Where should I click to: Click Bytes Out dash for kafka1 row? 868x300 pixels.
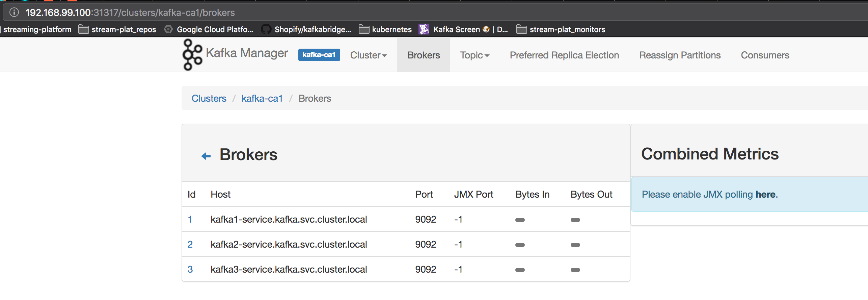pos(575,220)
